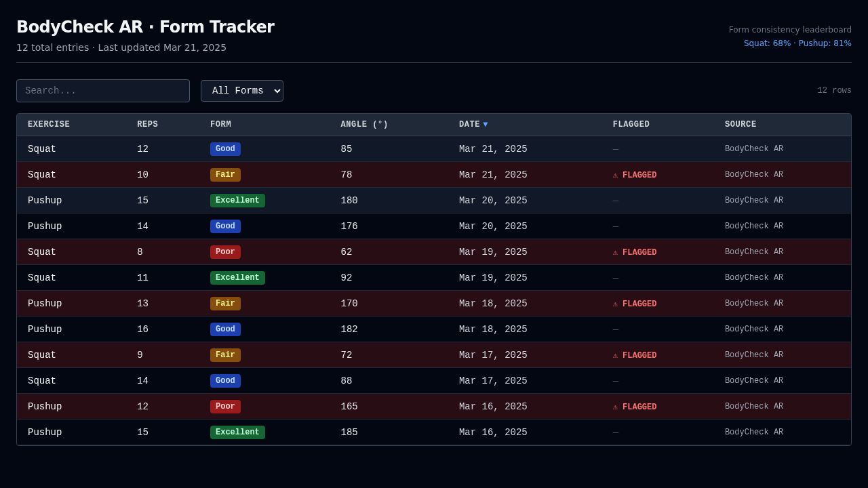Image resolution: width=868 pixels, height=488 pixels.
Task: Click Poor badge on Squat 8-rep row
Action: pyautogui.click(x=225, y=252)
